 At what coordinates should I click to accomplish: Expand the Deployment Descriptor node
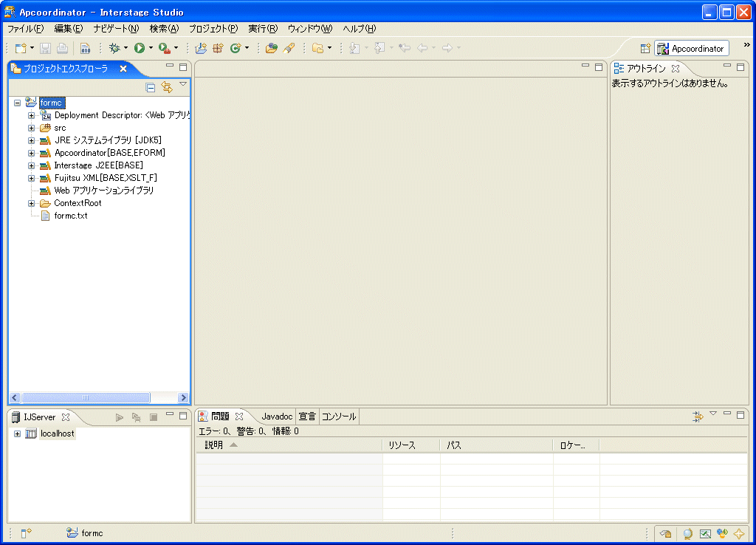31,115
